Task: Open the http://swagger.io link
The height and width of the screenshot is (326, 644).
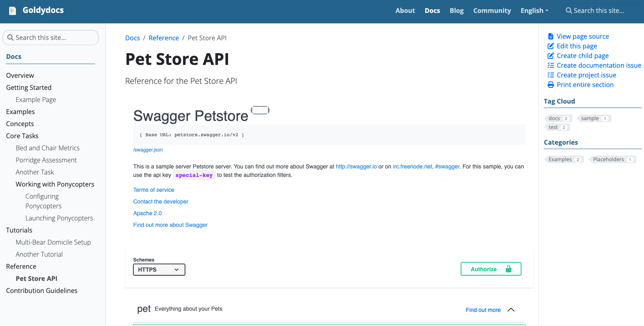Action: click(356, 166)
